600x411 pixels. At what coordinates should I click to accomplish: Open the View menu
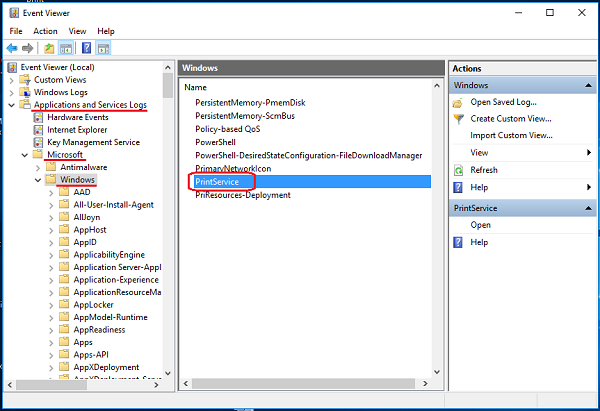pyautogui.click(x=77, y=31)
